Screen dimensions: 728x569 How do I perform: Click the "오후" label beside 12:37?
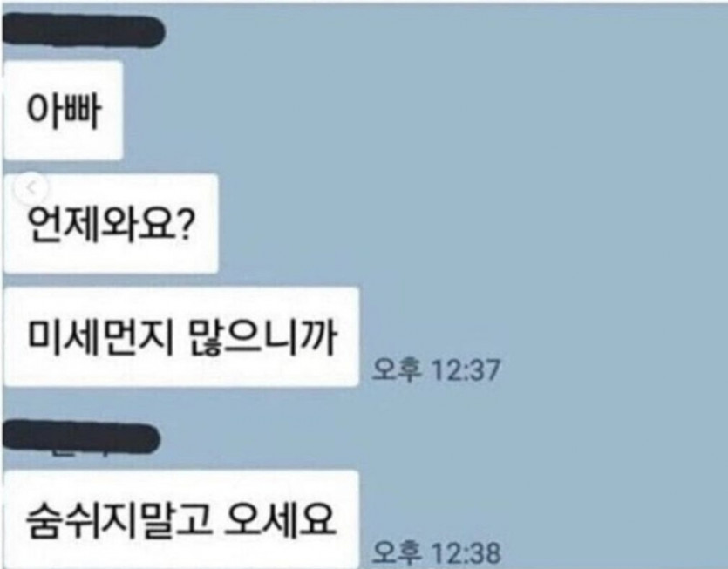397,370
